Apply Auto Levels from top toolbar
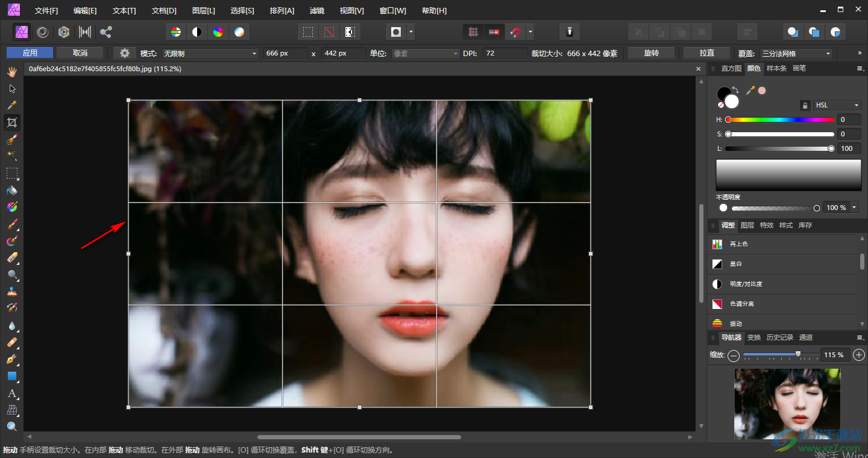Viewport: 868px width, 458px height. point(175,32)
